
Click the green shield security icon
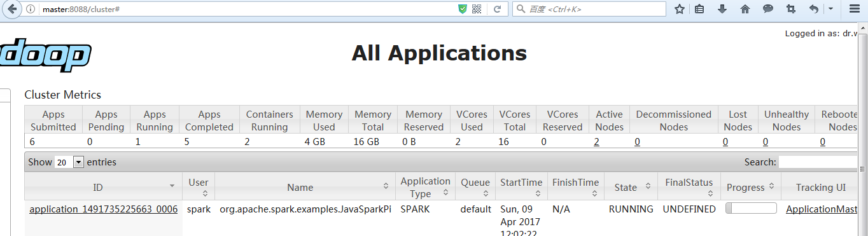pos(463,10)
